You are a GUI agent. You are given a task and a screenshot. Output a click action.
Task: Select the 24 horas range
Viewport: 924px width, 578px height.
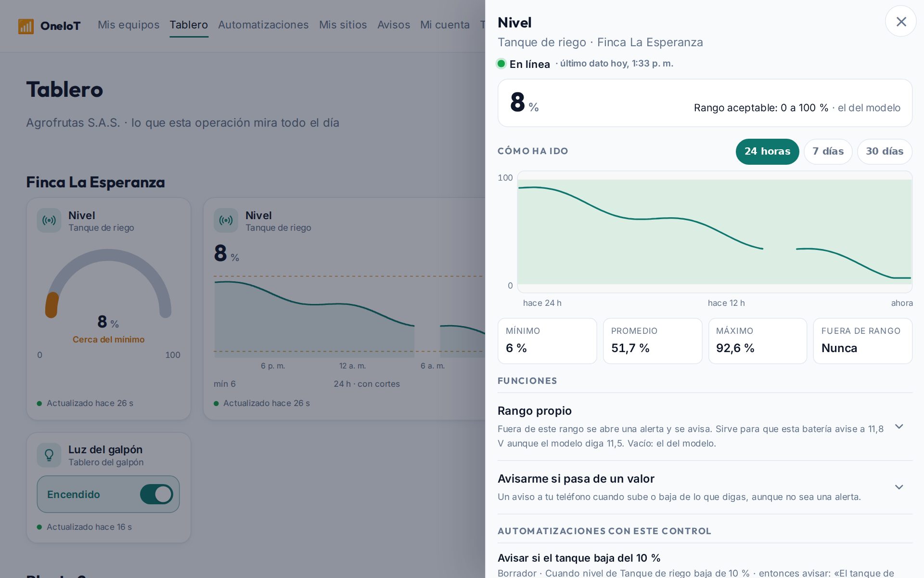(x=767, y=152)
